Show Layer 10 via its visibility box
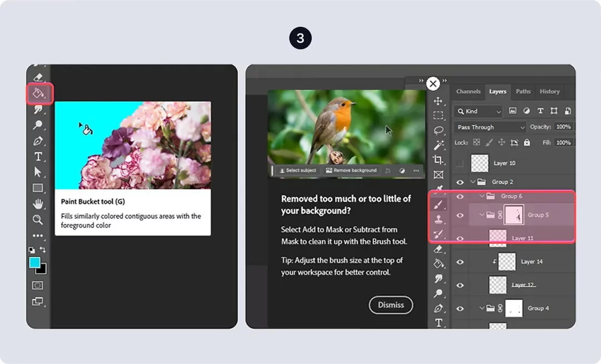Screen dimensions: 601x364 click(460, 163)
